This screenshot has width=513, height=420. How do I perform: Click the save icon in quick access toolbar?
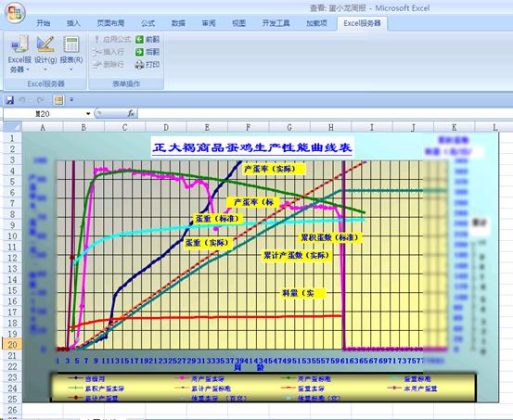(x=10, y=100)
